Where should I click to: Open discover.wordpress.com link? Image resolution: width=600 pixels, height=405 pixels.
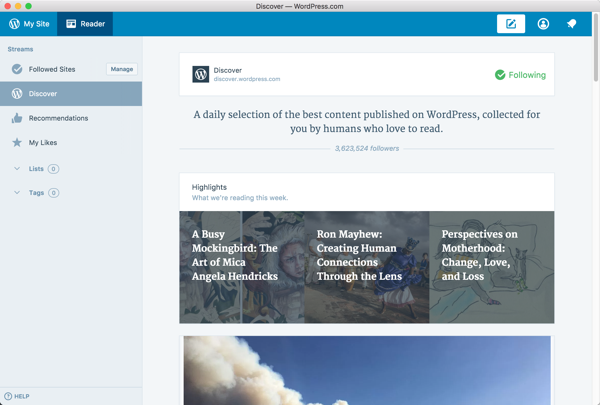click(247, 79)
